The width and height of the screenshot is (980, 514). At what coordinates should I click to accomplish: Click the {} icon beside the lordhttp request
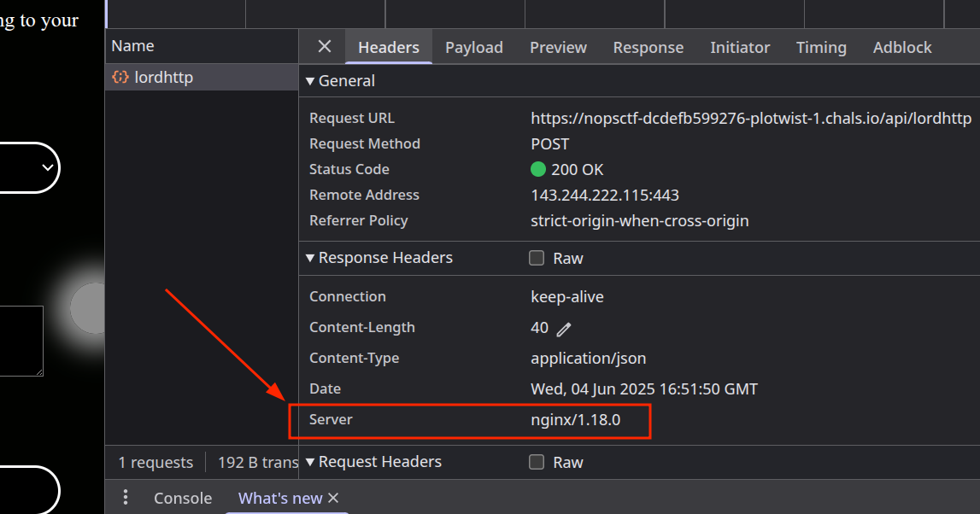(x=120, y=77)
